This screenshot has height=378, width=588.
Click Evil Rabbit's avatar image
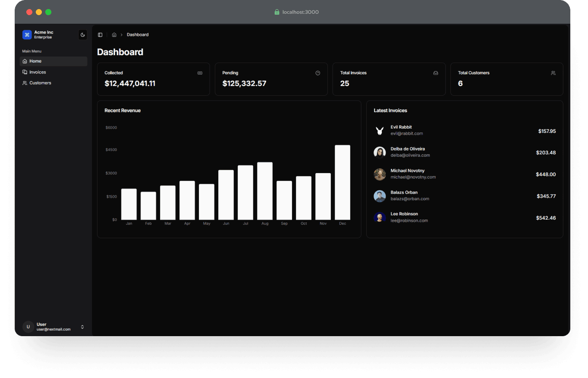380,131
